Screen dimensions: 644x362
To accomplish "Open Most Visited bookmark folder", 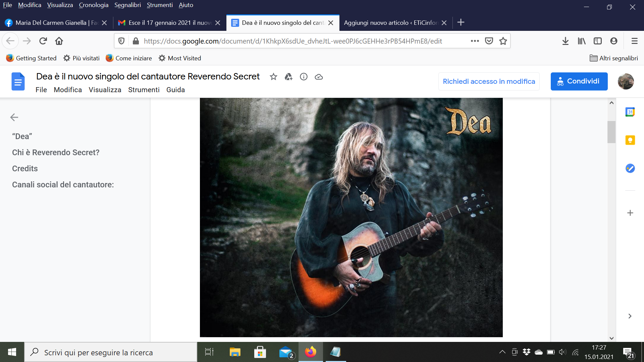I will pos(180,58).
